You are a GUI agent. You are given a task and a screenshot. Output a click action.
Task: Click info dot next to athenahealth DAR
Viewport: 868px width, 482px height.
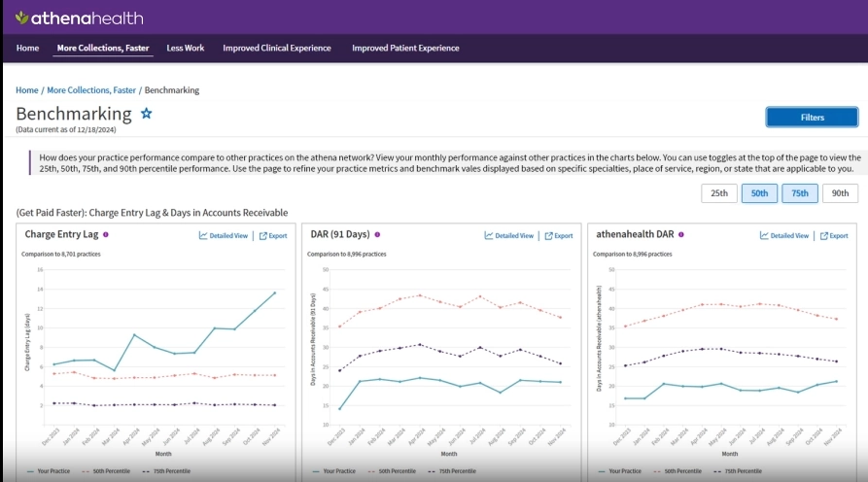[x=681, y=234]
